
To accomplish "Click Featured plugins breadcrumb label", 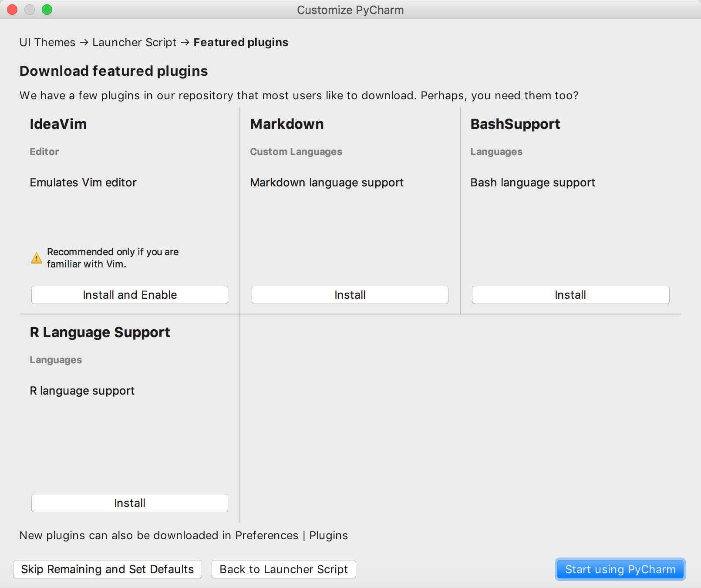I will click(x=241, y=42).
